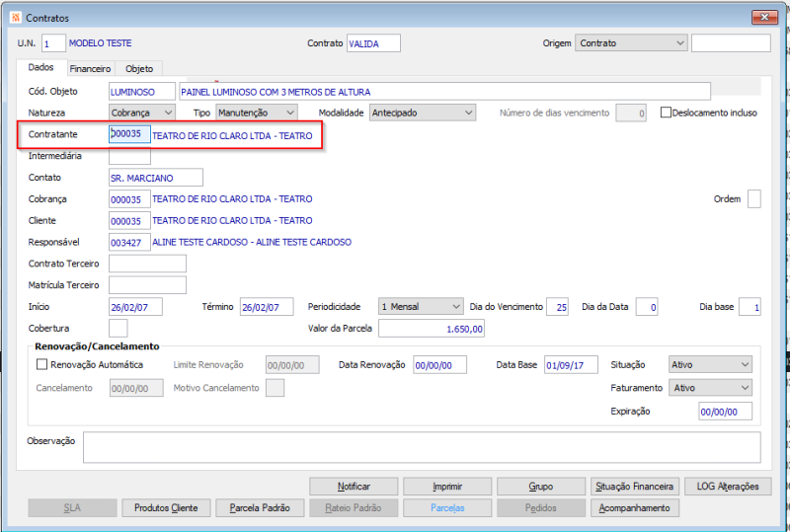Click the empty field beside Origem
790x532 pixels.
pos(731,43)
